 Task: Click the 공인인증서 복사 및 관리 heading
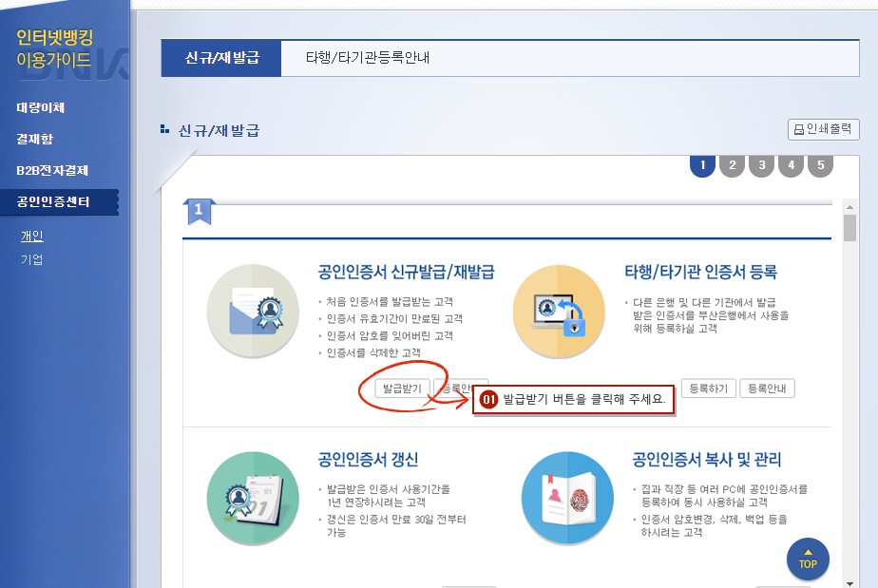pyautogui.click(x=707, y=460)
